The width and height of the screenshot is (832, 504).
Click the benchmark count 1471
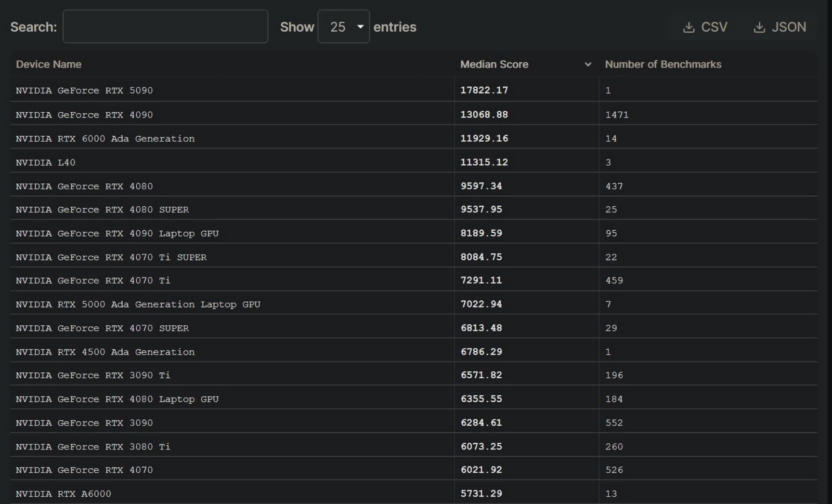pos(617,115)
